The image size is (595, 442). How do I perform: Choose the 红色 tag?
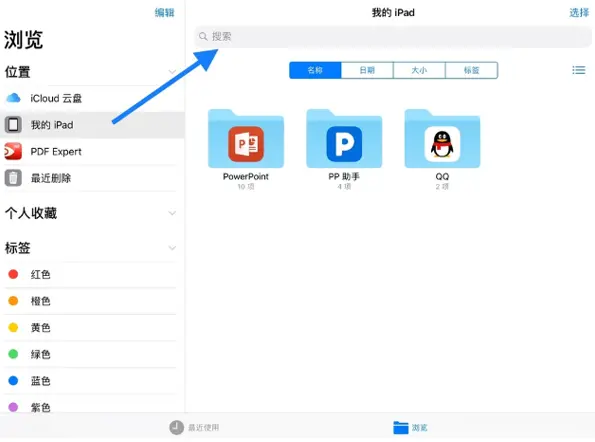[x=92, y=274]
